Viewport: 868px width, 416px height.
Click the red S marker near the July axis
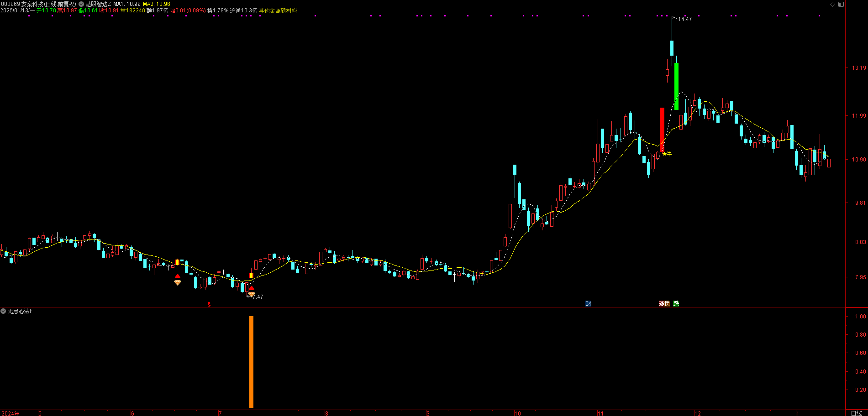(209, 304)
